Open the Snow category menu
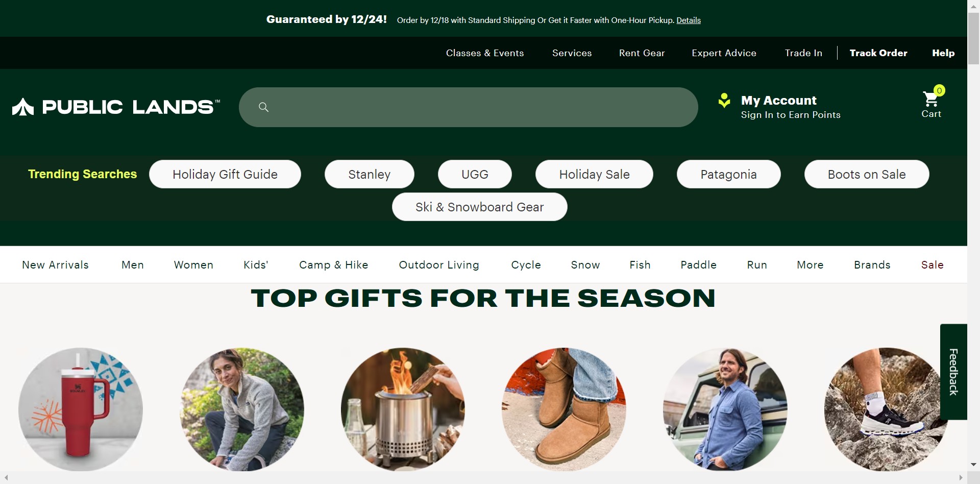This screenshot has width=980, height=484. [x=585, y=265]
